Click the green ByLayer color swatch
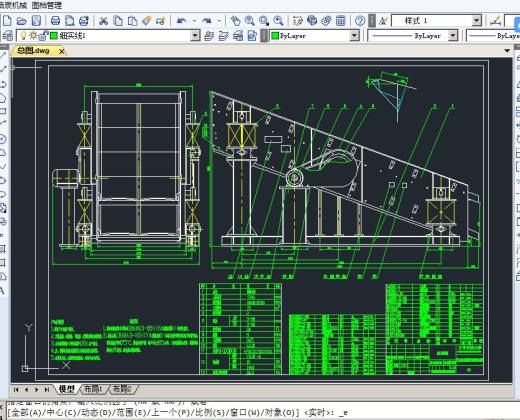Image resolution: width=520 pixels, height=420 pixels. (x=275, y=35)
